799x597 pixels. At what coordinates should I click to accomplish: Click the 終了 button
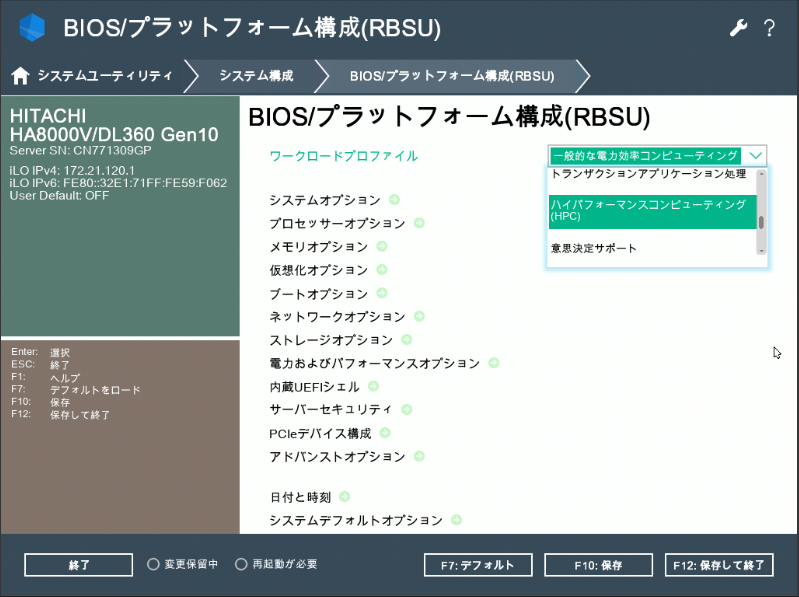tap(78, 565)
